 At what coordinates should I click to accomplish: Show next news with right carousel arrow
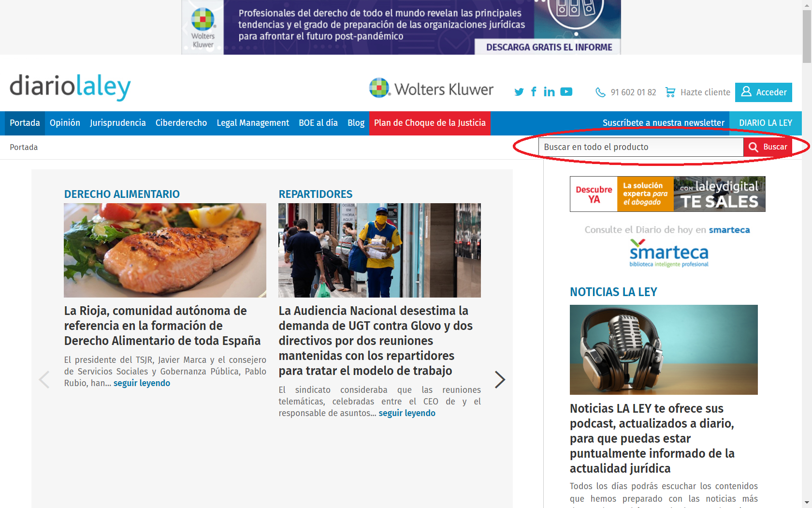(x=500, y=379)
